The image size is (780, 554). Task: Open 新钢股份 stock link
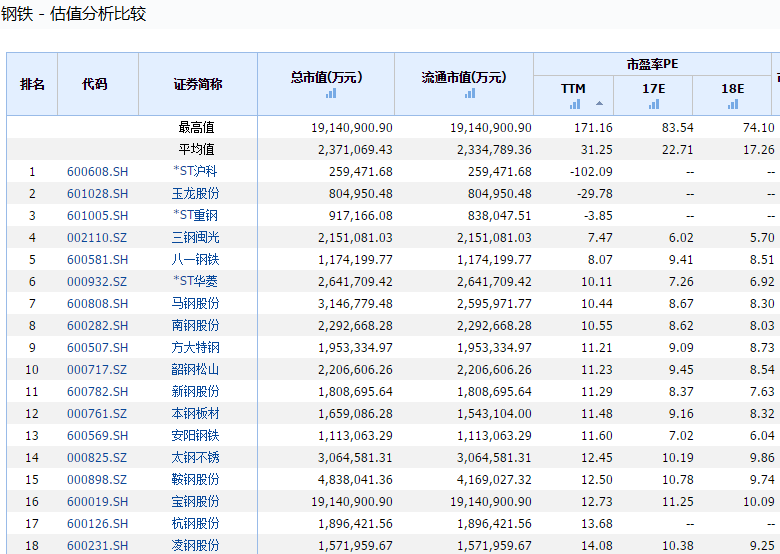[195, 391]
